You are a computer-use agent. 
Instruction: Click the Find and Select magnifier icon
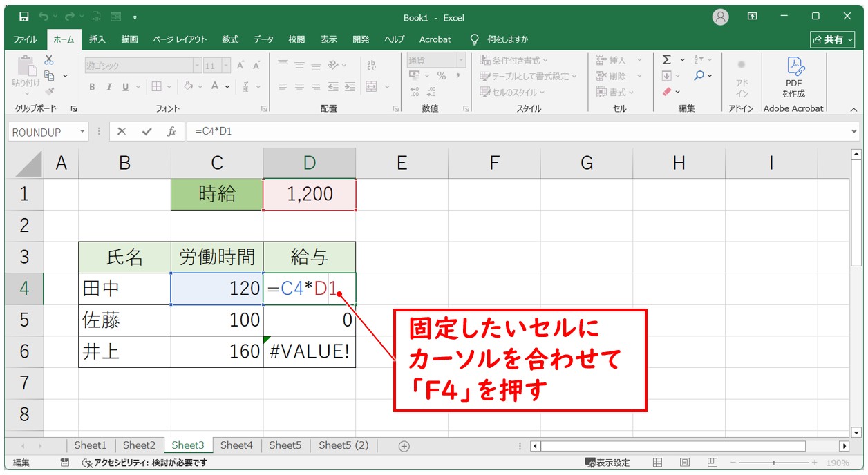699,76
